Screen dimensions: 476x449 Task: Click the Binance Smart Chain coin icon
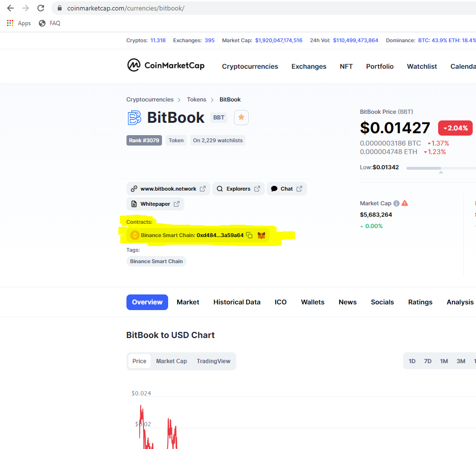click(x=135, y=235)
